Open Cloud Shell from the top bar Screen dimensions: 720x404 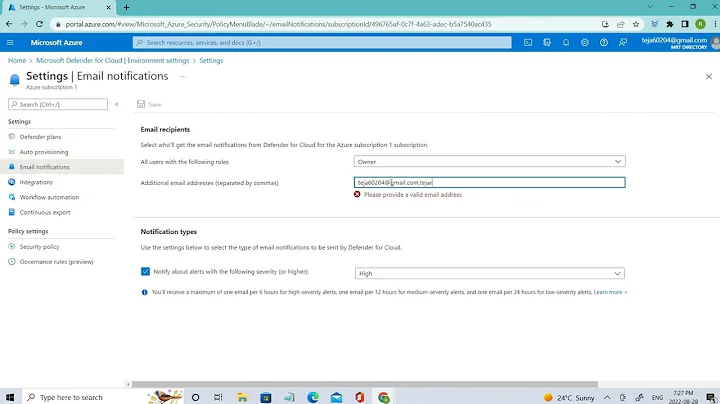click(528, 42)
